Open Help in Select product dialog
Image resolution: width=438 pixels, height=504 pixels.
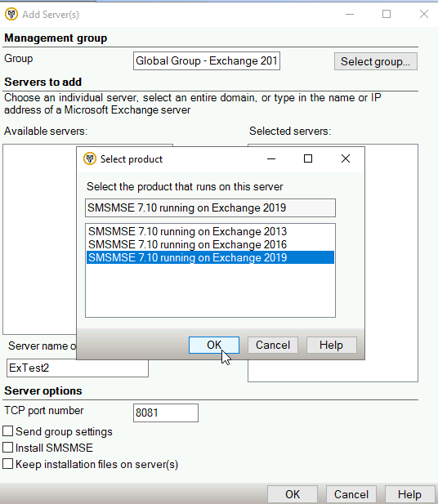[x=332, y=345]
